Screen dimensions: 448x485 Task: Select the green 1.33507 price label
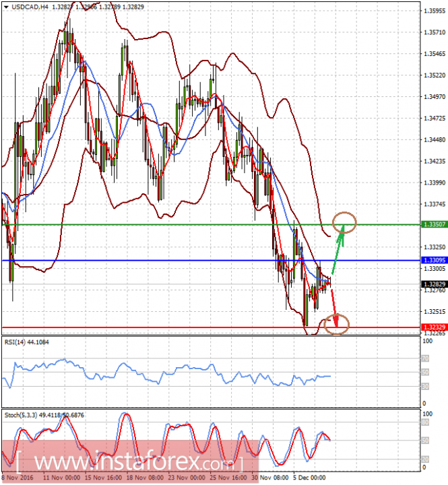[435, 224]
